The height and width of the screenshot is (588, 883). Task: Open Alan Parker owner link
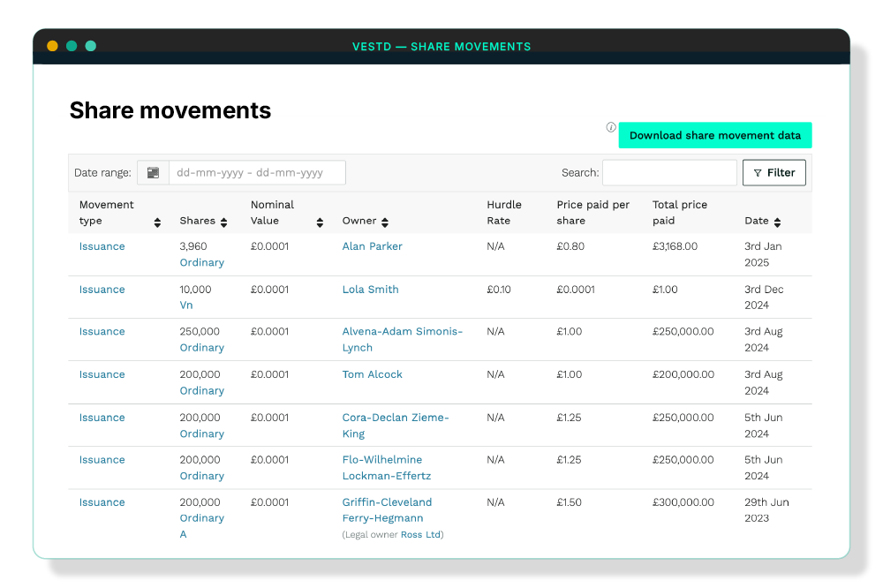tap(373, 246)
